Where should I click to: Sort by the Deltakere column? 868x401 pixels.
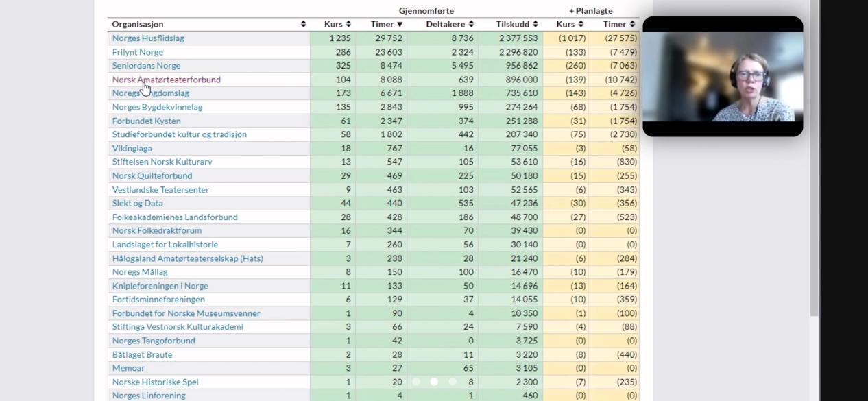450,25
